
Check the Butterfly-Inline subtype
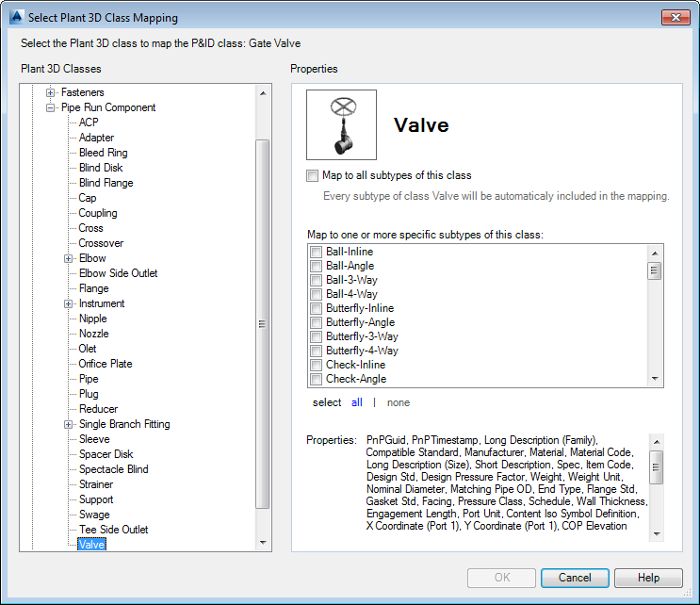click(x=316, y=308)
